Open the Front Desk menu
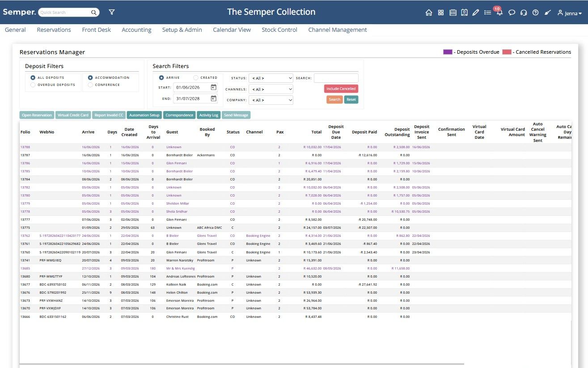 tap(96, 30)
